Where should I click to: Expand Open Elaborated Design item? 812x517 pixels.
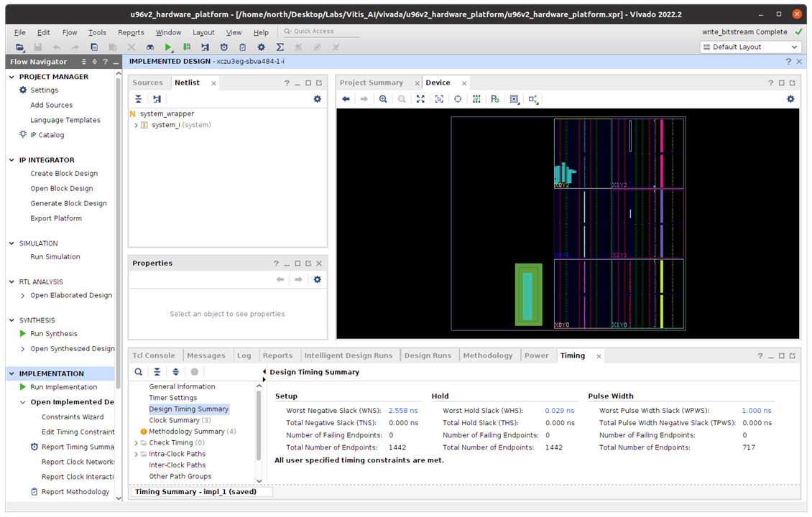(x=22, y=296)
